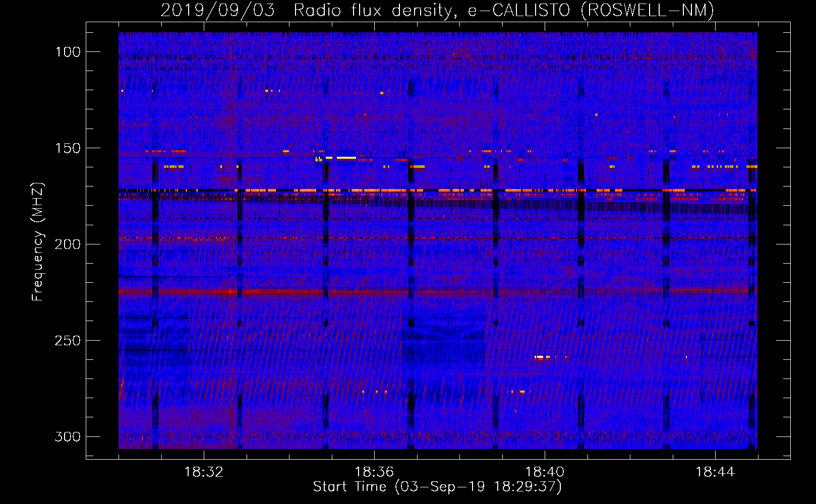Click the 18:36 time tick label
816x504 pixels.
[374, 472]
